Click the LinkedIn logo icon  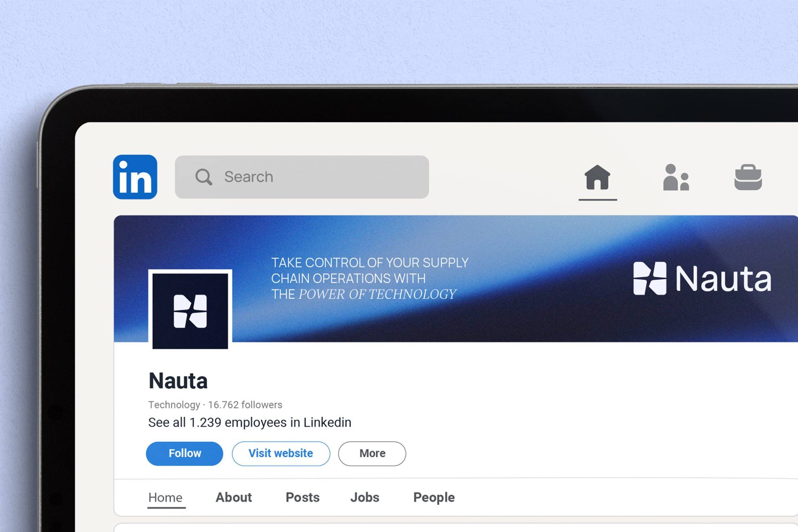pos(135,177)
